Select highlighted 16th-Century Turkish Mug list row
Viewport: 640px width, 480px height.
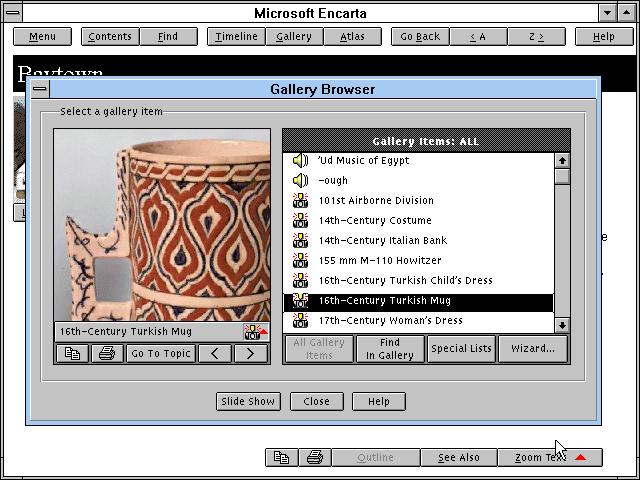[x=418, y=301]
